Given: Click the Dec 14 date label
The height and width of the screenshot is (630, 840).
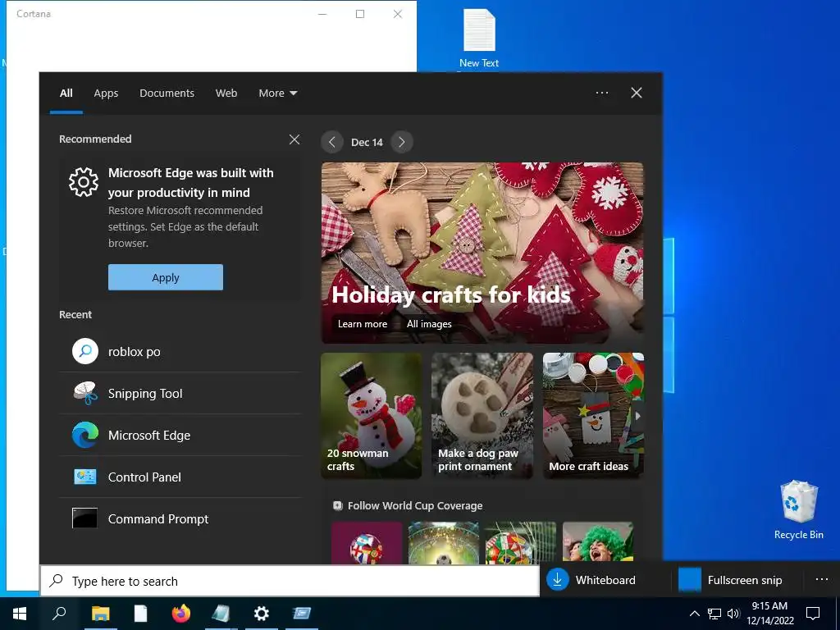Looking at the screenshot, I should pos(367,143).
